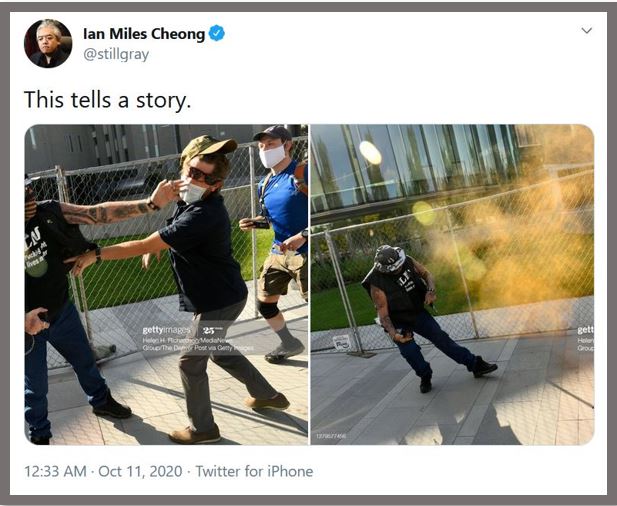This screenshot has height=506, width=617.
Task: Select the tweet text 'This tells a story.'
Action: point(107,100)
